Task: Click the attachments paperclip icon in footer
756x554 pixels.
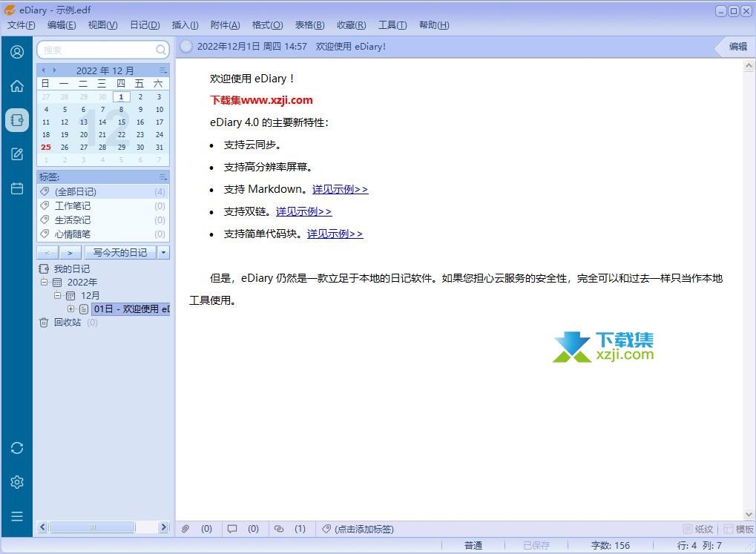Action: pyautogui.click(x=186, y=529)
